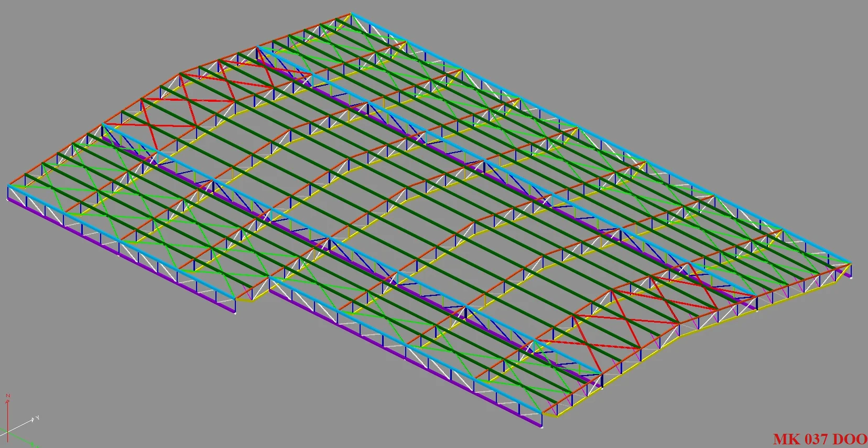Pick the node at the far left corner

tap(8, 186)
